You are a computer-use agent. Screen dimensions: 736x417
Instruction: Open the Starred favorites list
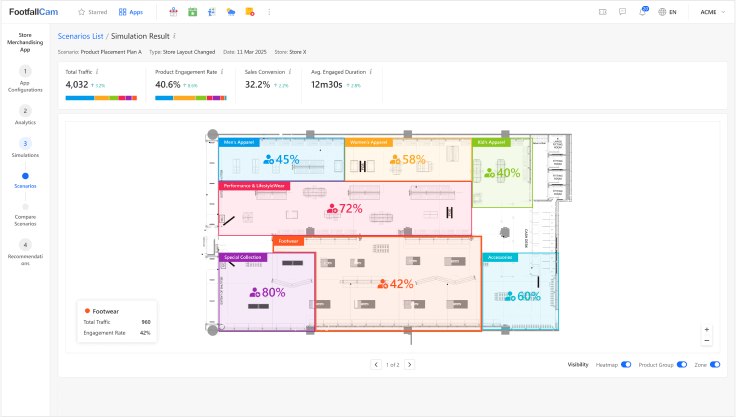click(x=92, y=12)
